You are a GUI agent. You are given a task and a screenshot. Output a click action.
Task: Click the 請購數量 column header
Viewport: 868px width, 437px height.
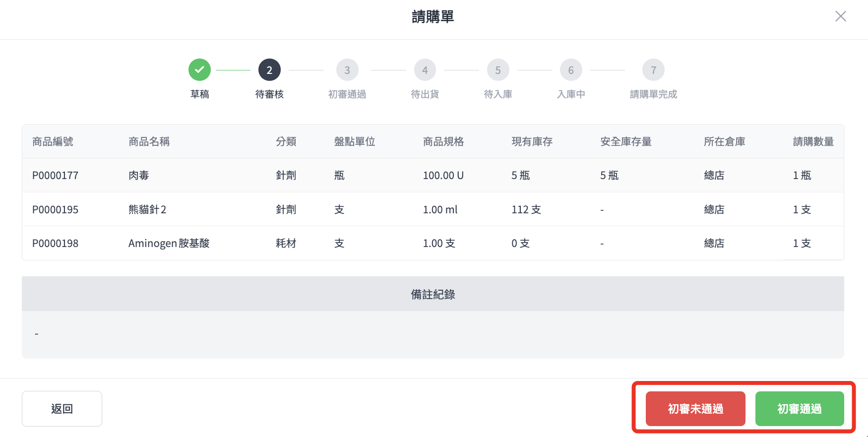coord(813,141)
